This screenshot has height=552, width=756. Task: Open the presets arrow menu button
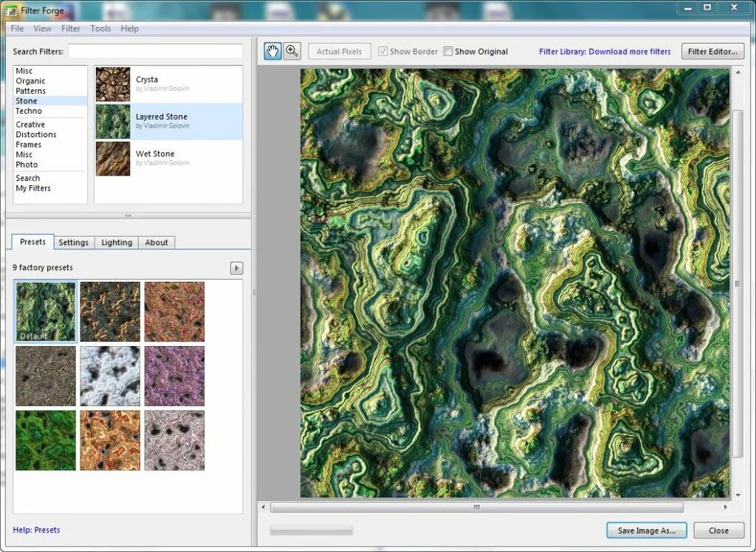(x=236, y=268)
